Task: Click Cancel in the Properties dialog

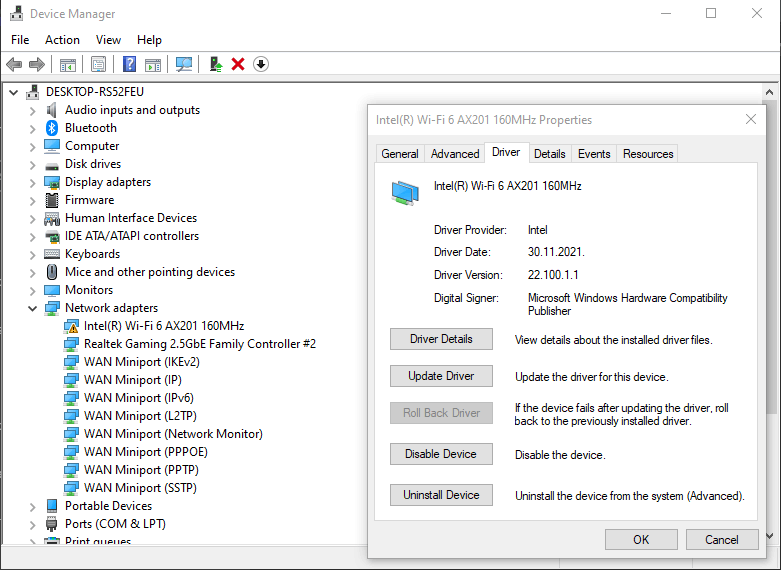Action: [x=722, y=540]
